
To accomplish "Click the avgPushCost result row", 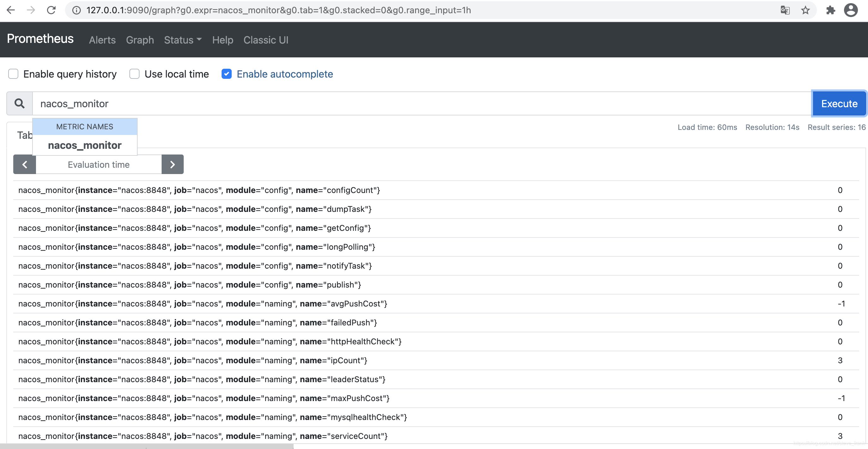I will (x=436, y=304).
